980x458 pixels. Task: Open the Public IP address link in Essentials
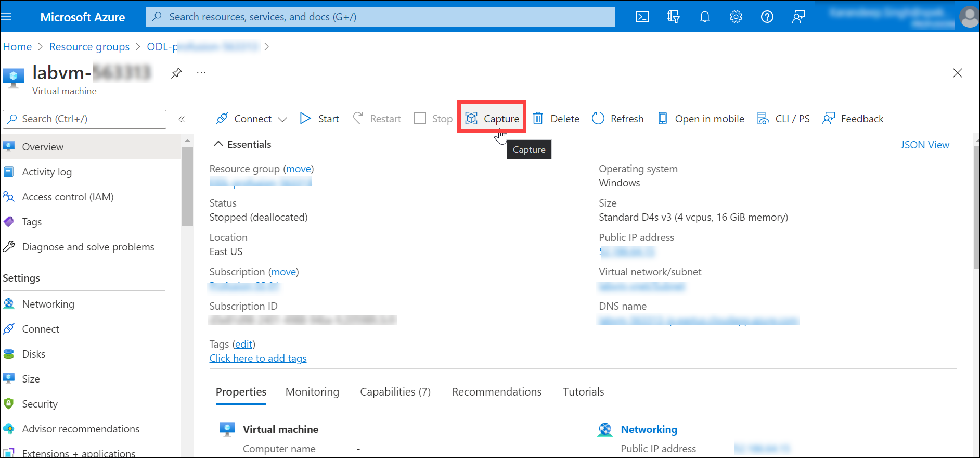point(627,252)
